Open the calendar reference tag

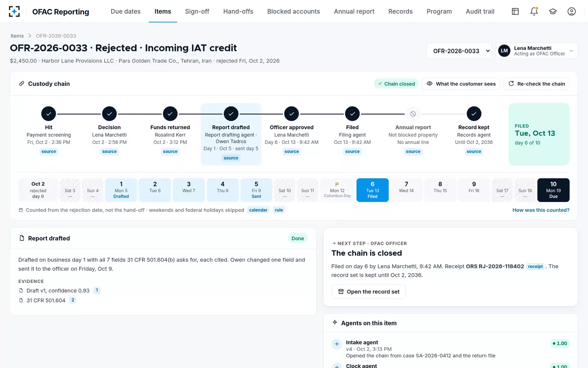[258, 210]
